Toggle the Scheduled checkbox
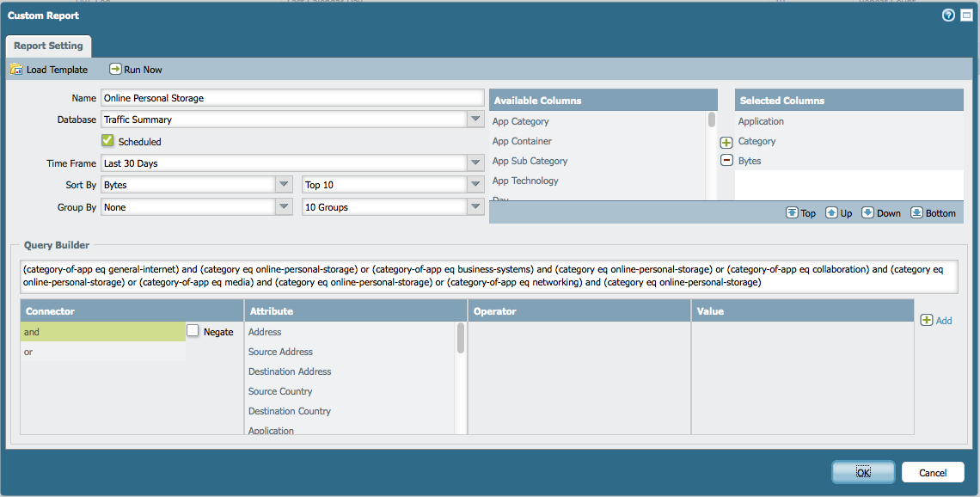This screenshot has width=980, height=497. point(107,141)
